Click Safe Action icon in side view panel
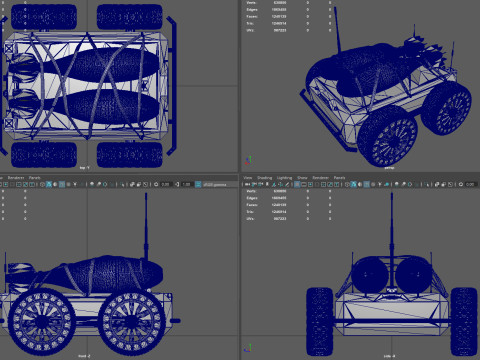 330,184
